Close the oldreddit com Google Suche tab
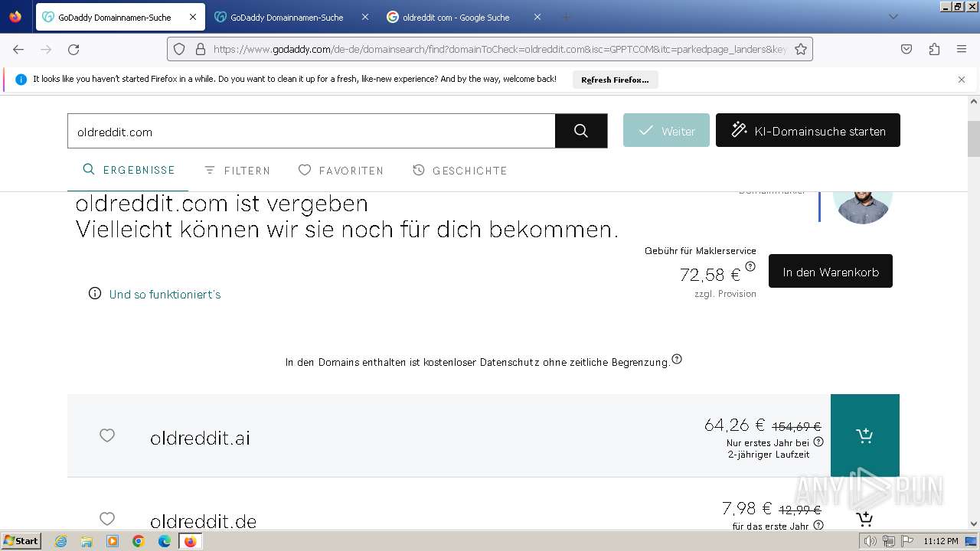This screenshot has width=980, height=551. pos(537,17)
